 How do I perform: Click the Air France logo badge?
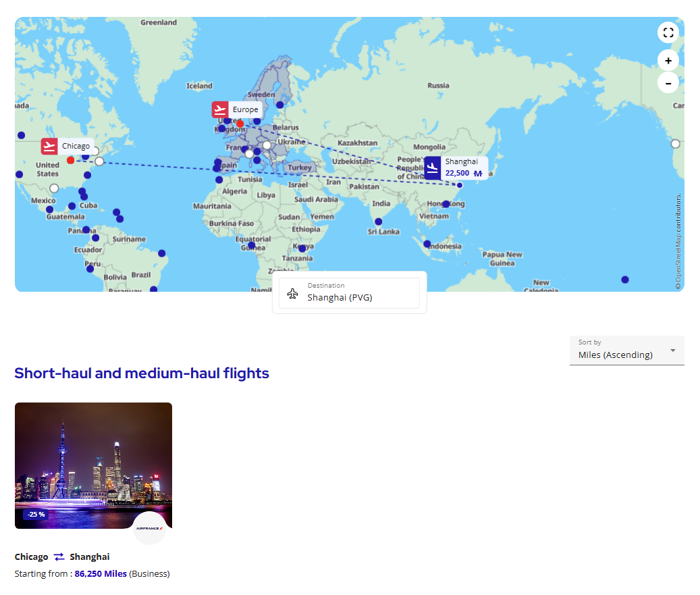(x=150, y=528)
